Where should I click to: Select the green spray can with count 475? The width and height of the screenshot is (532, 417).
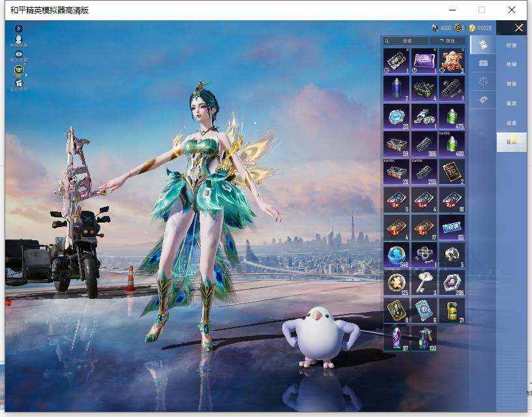click(x=452, y=116)
